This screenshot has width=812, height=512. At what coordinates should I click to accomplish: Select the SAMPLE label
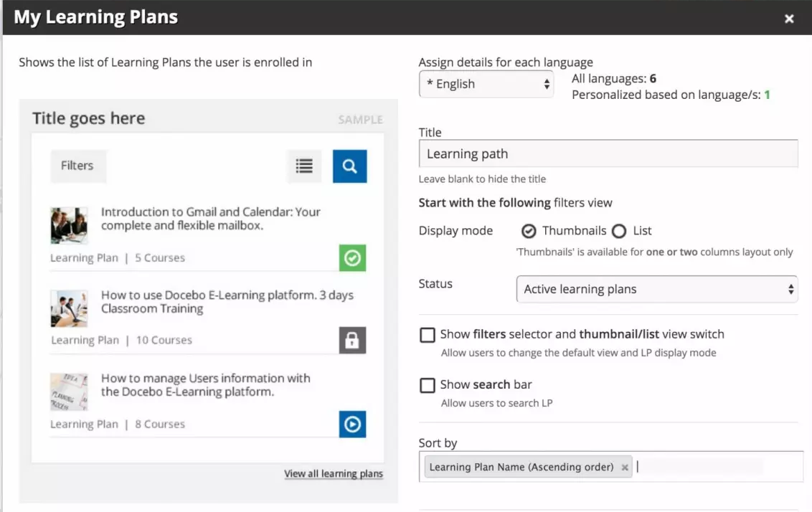pyautogui.click(x=360, y=120)
